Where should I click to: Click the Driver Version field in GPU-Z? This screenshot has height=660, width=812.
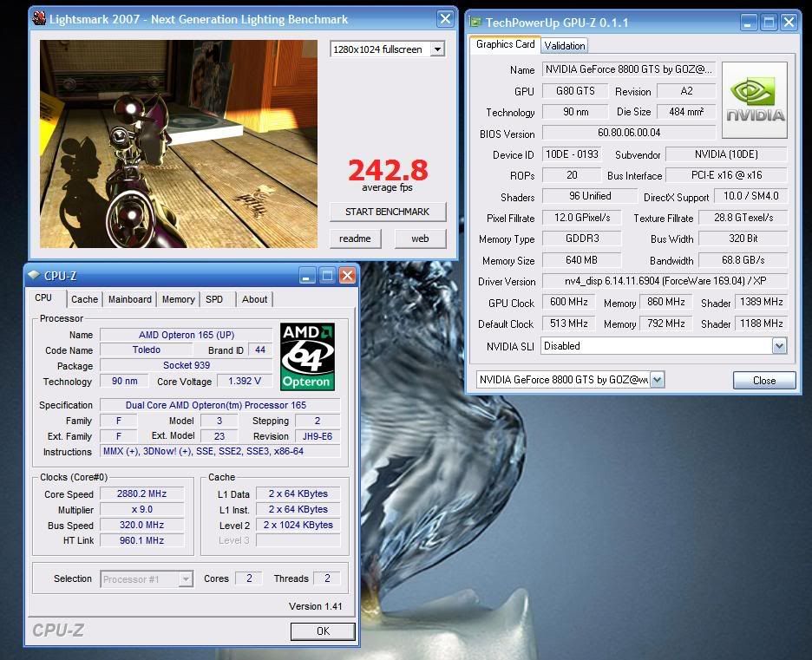665,281
